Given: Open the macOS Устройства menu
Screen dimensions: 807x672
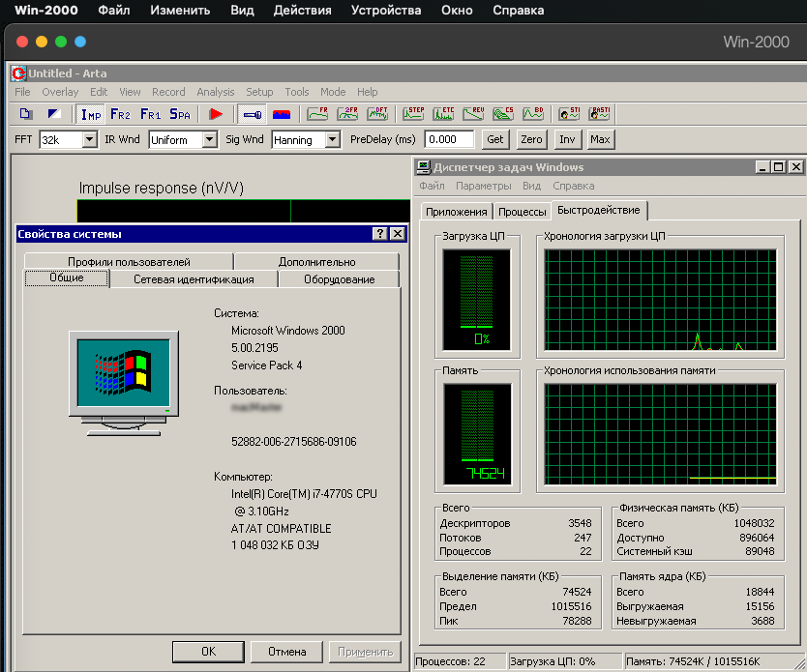Looking at the screenshot, I should [x=386, y=11].
